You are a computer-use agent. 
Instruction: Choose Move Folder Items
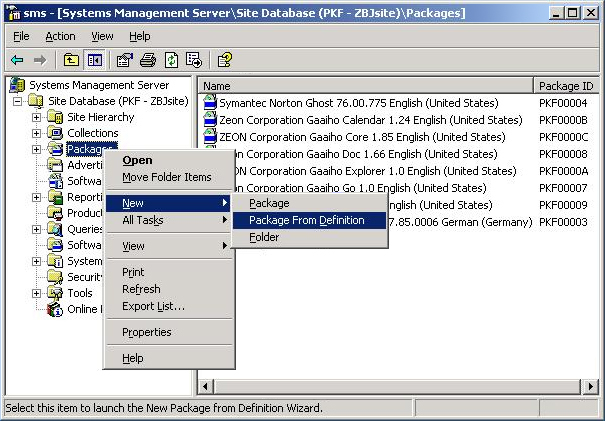pos(169,177)
